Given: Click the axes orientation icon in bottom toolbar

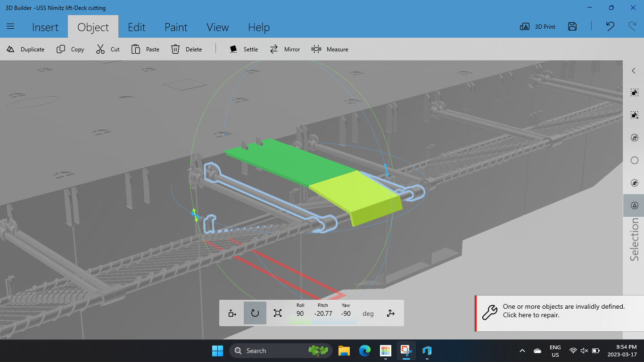Looking at the screenshot, I should (x=391, y=313).
